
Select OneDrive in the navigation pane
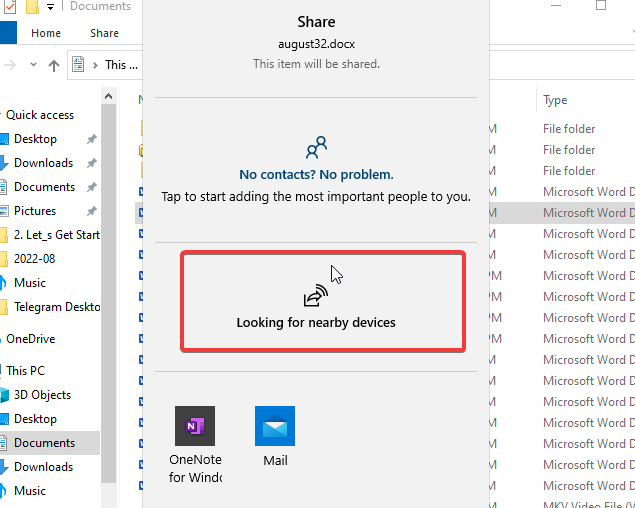point(35,339)
